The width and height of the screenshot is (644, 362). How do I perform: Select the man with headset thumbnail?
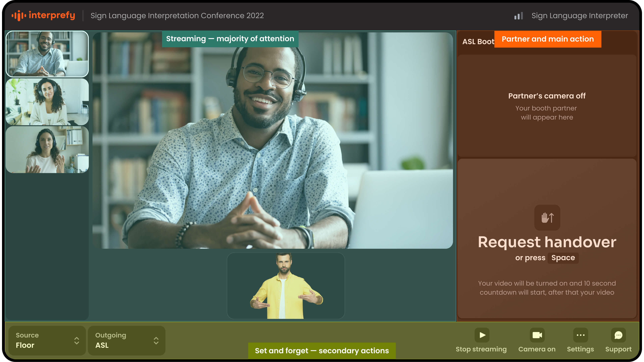click(x=47, y=54)
